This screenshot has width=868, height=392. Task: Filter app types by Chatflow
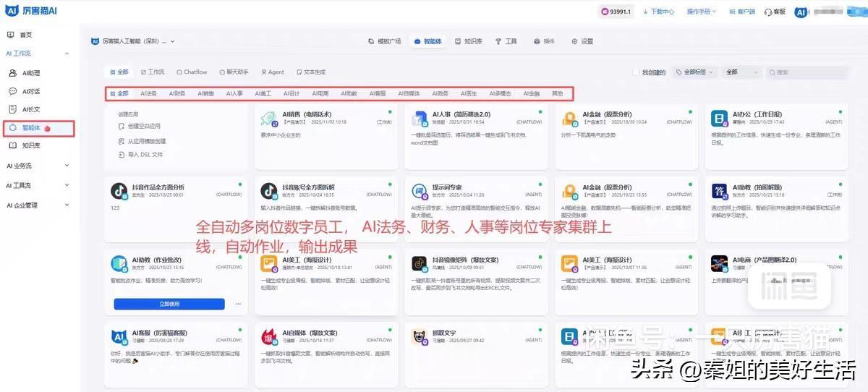[x=192, y=72]
